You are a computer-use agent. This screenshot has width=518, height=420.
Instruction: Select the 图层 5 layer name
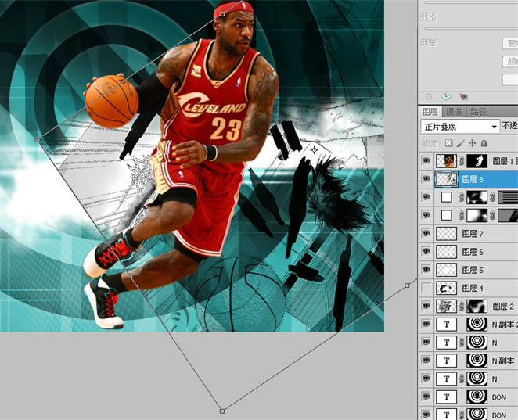(x=473, y=270)
